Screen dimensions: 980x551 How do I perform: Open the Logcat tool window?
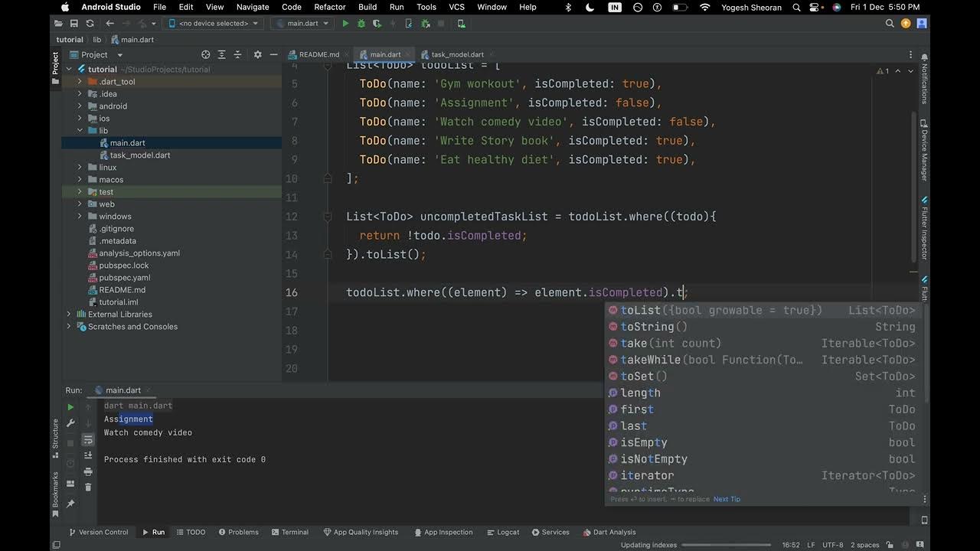point(502,532)
